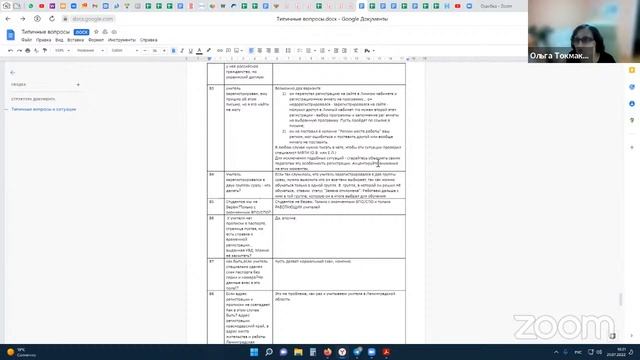Click the font size field
640x360 pixels.
click(x=155, y=51)
